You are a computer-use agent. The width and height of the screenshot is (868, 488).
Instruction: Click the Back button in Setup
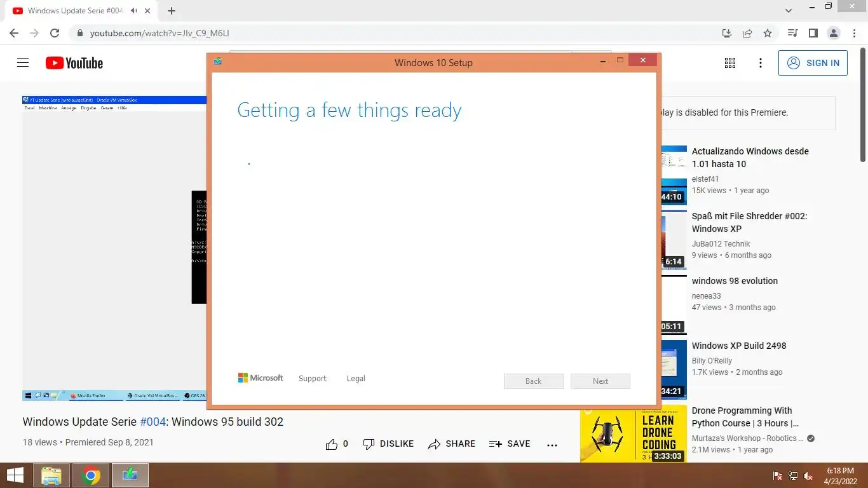coord(534,381)
